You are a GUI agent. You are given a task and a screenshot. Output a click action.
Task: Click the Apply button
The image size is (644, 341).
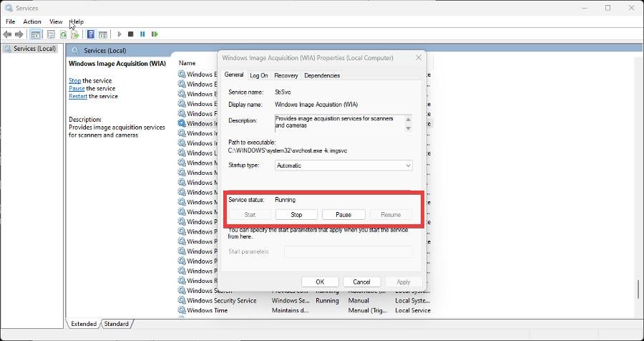click(404, 282)
